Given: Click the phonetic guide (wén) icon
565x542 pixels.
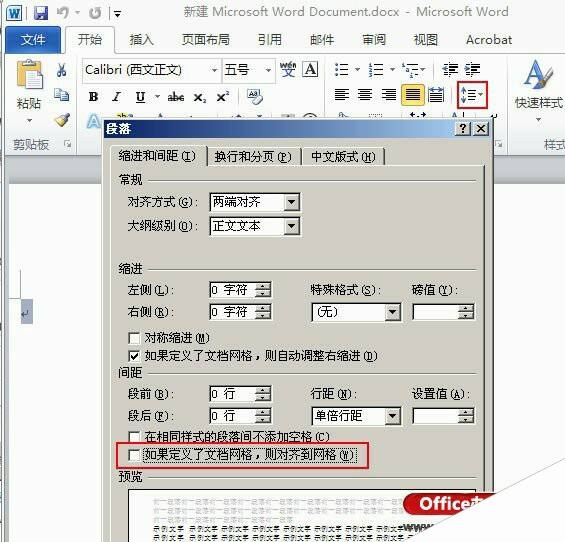Looking at the screenshot, I should click(288, 69).
